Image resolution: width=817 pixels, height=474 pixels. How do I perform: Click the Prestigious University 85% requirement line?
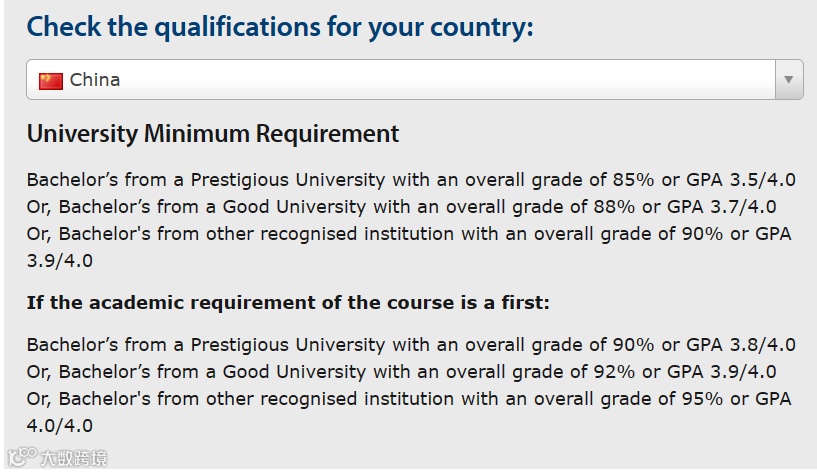411,180
